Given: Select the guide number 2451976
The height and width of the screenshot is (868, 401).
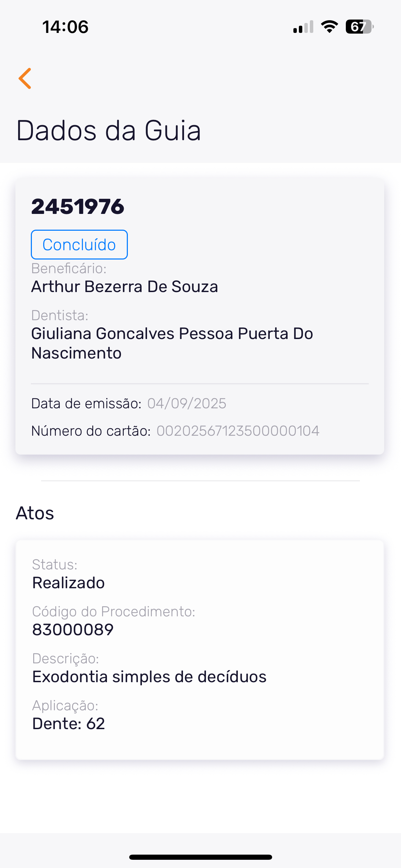Looking at the screenshot, I should (x=78, y=207).
